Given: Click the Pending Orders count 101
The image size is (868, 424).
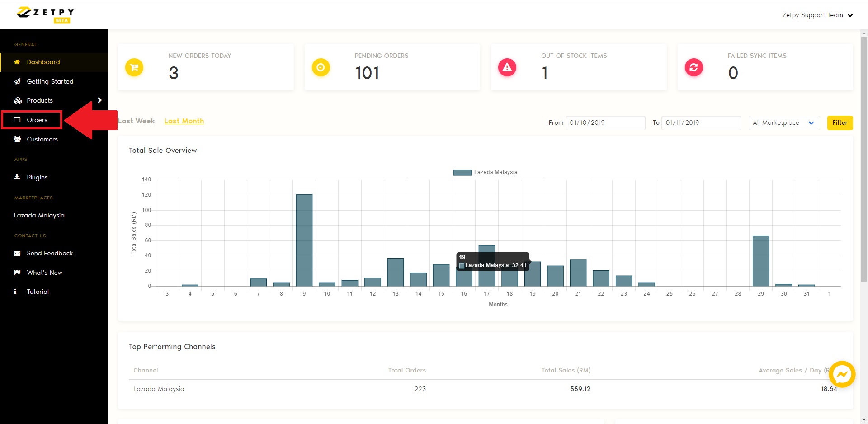Looking at the screenshot, I should pyautogui.click(x=367, y=73).
